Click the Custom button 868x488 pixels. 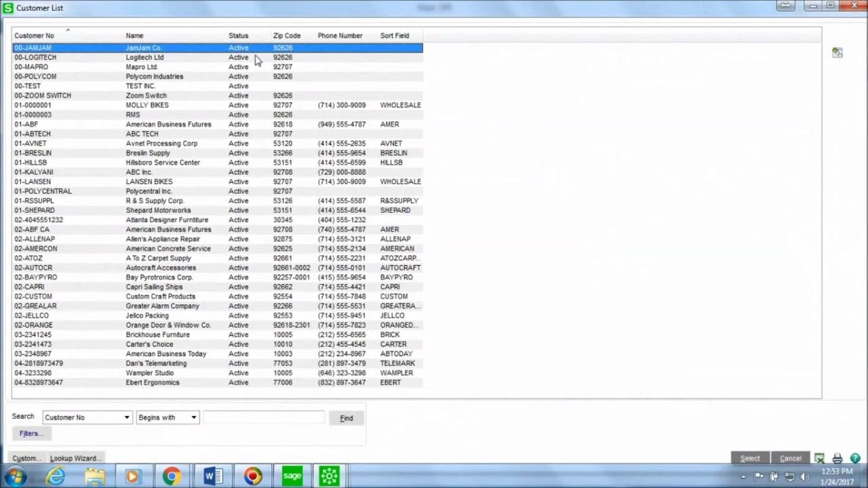tap(26, 458)
